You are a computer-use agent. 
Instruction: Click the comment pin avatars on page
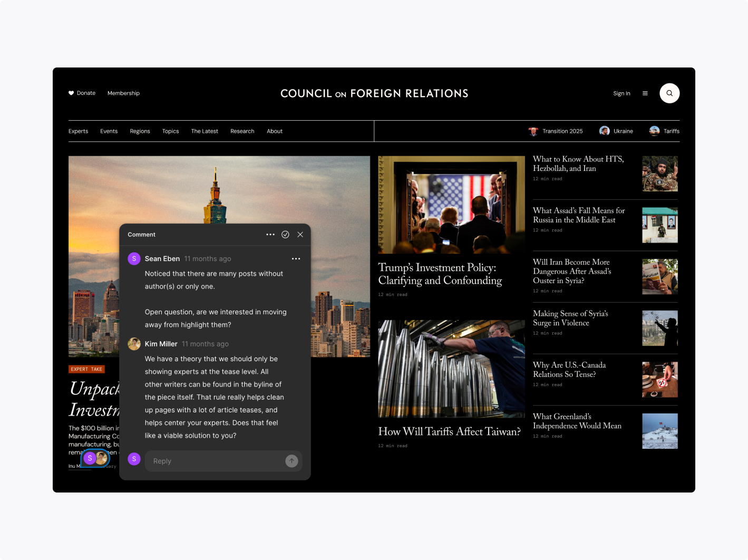click(95, 458)
